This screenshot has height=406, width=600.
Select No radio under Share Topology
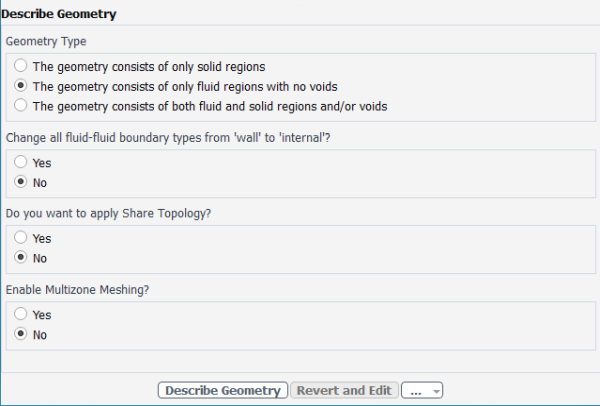(21, 258)
